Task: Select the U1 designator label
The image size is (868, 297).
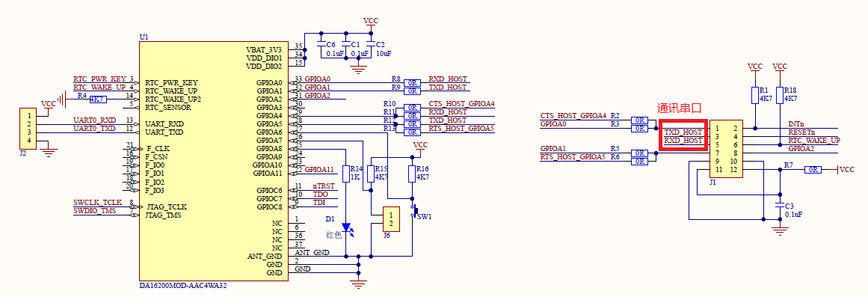Action: click(144, 37)
